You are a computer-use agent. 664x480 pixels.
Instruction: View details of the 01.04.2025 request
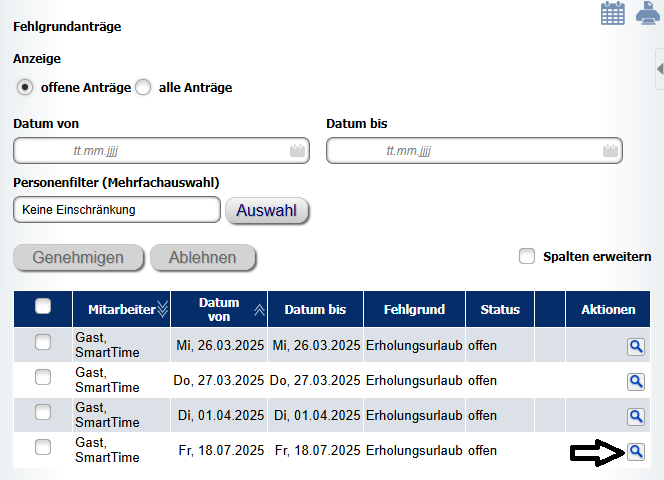(636, 417)
